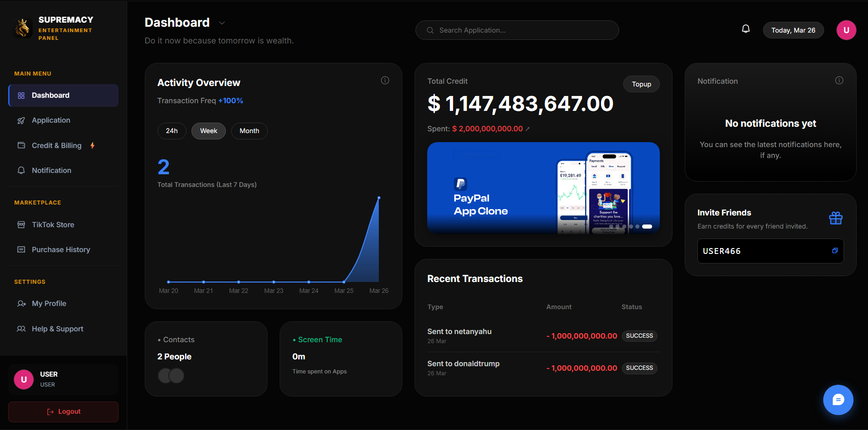Open the Notification panel info icon

(839, 80)
